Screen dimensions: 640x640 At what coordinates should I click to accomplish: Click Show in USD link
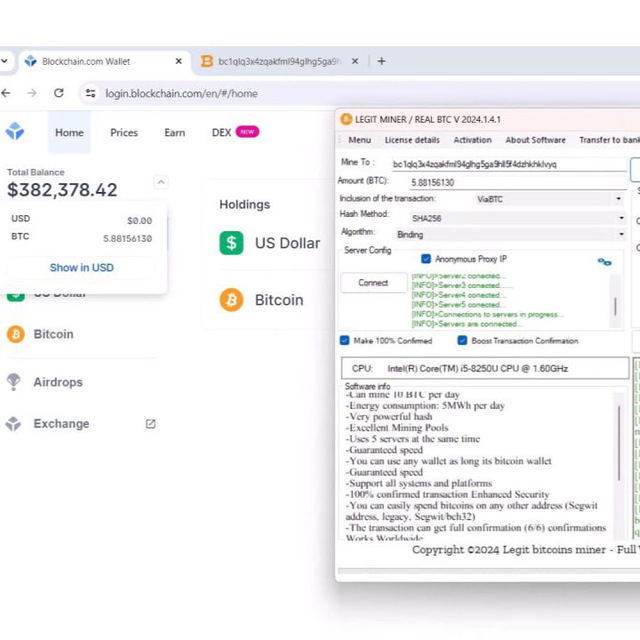coord(82,268)
